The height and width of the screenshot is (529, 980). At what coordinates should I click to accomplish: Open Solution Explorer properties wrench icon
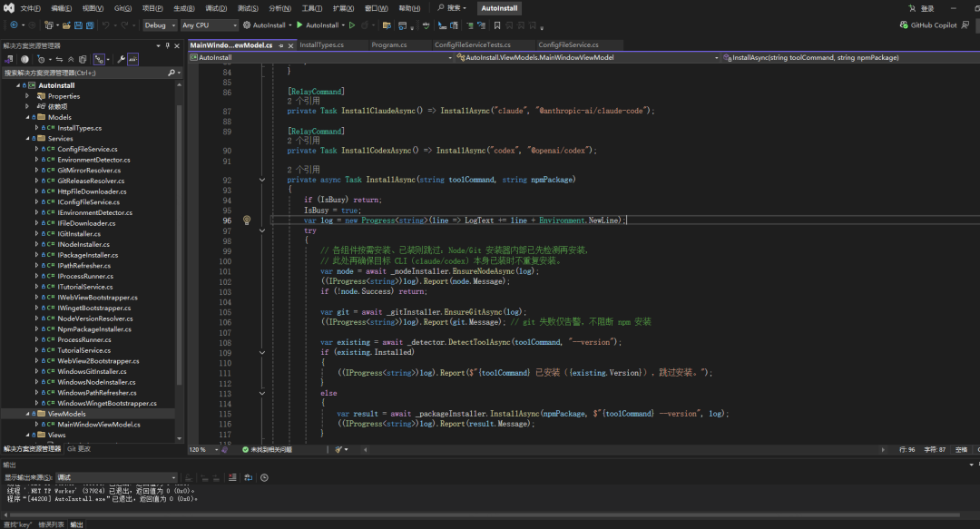(x=121, y=59)
